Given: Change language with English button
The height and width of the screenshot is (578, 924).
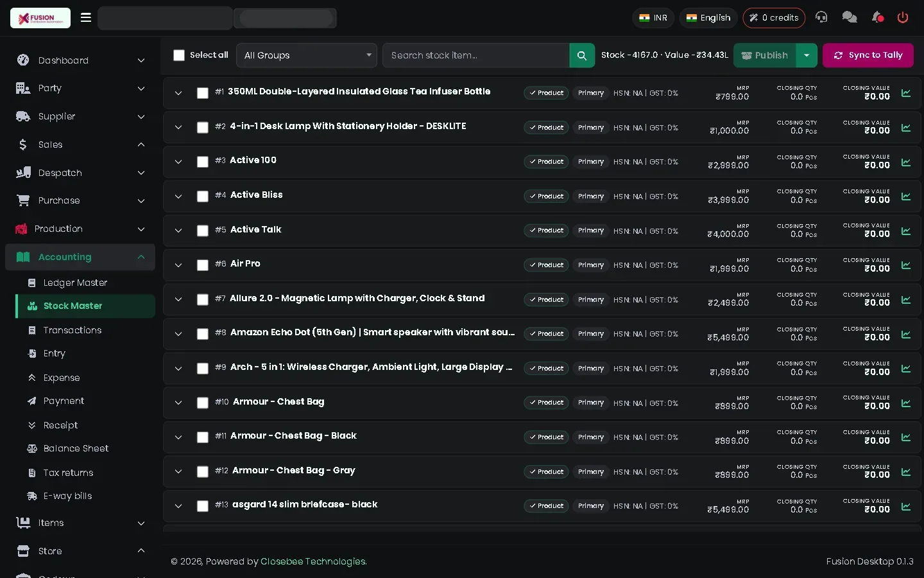Looking at the screenshot, I should coord(708,18).
